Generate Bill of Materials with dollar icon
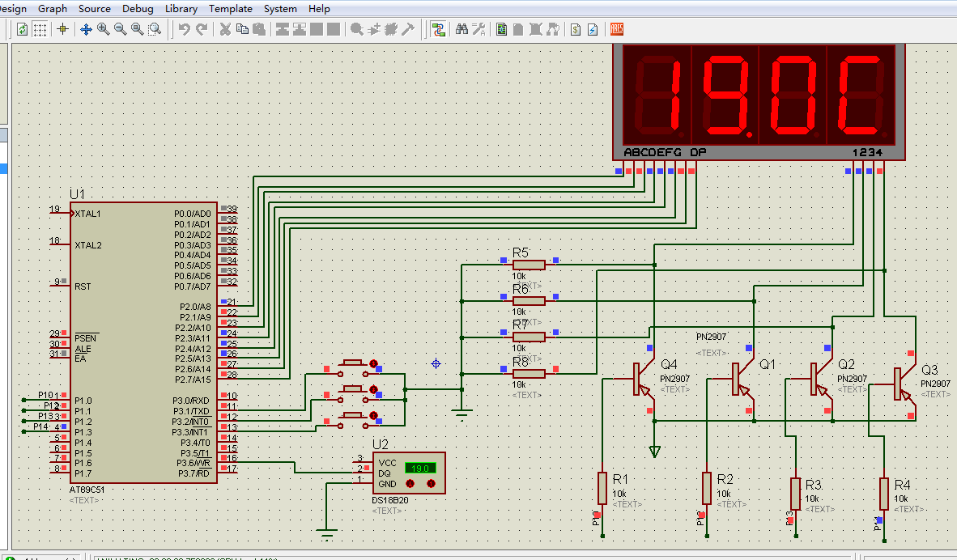The width and height of the screenshot is (957, 560). 575,29
